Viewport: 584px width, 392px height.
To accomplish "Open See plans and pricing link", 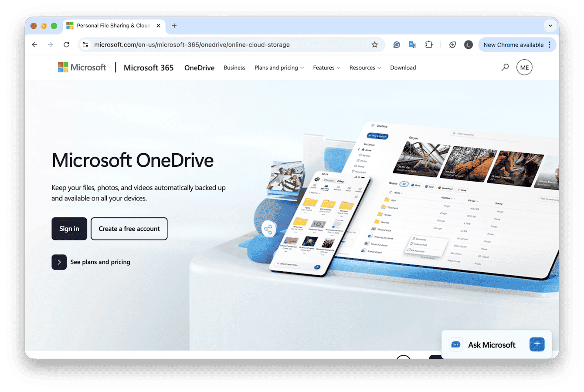I will (x=100, y=262).
